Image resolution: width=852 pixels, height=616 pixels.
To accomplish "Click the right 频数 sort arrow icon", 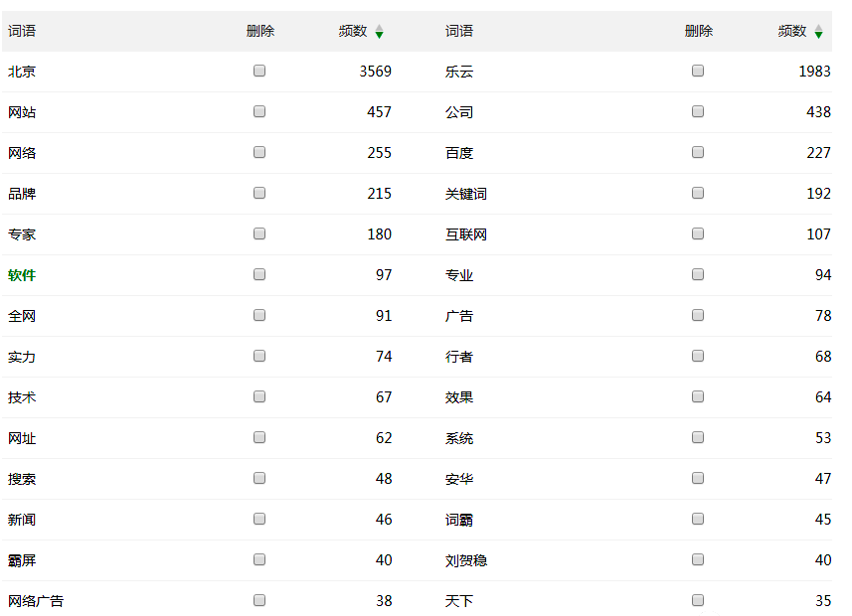I will point(818,32).
